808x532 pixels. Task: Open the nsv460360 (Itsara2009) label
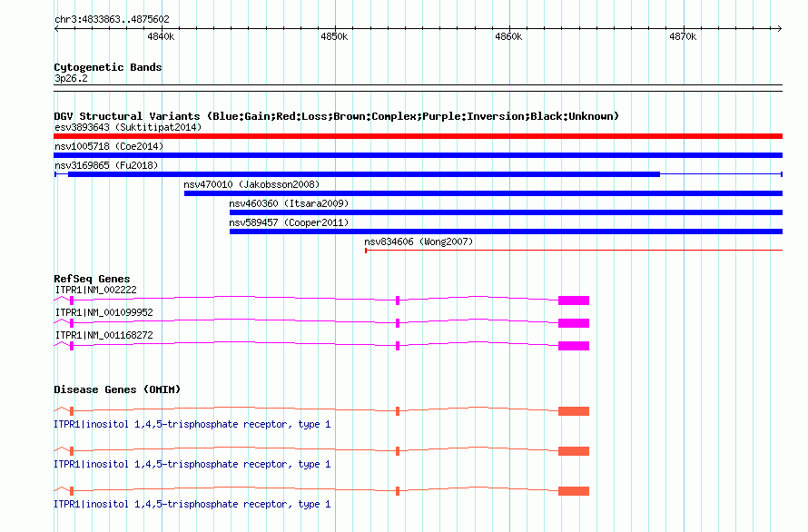(x=289, y=203)
